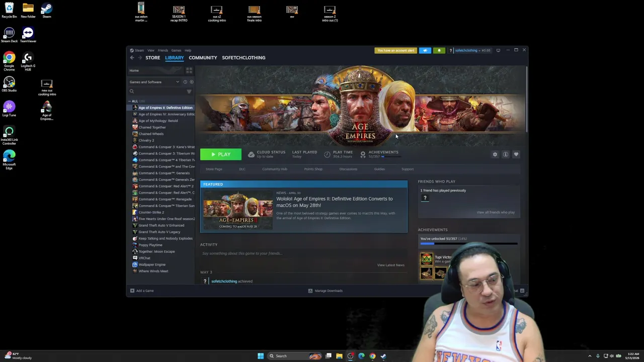Open Guides link

tap(379, 169)
